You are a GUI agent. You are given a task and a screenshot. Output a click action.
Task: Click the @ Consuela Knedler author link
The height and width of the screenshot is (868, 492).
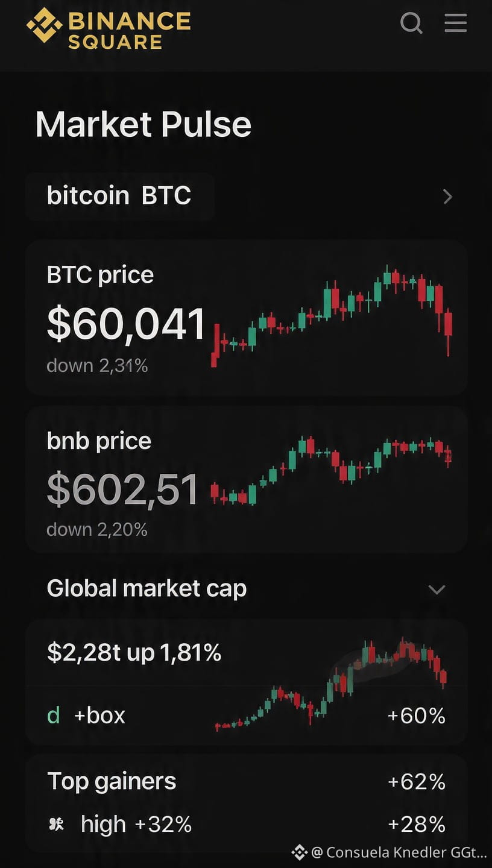tap(399, 852)
